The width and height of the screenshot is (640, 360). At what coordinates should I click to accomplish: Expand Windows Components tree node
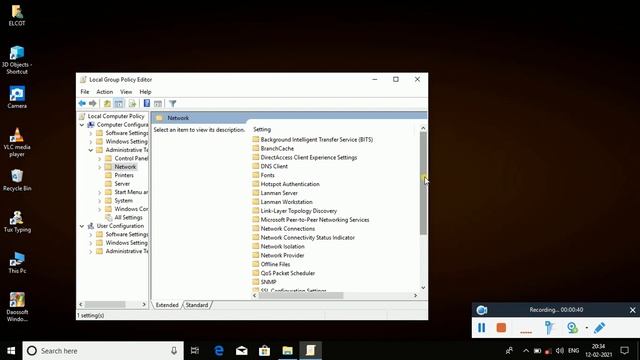[x=99, y=209]
